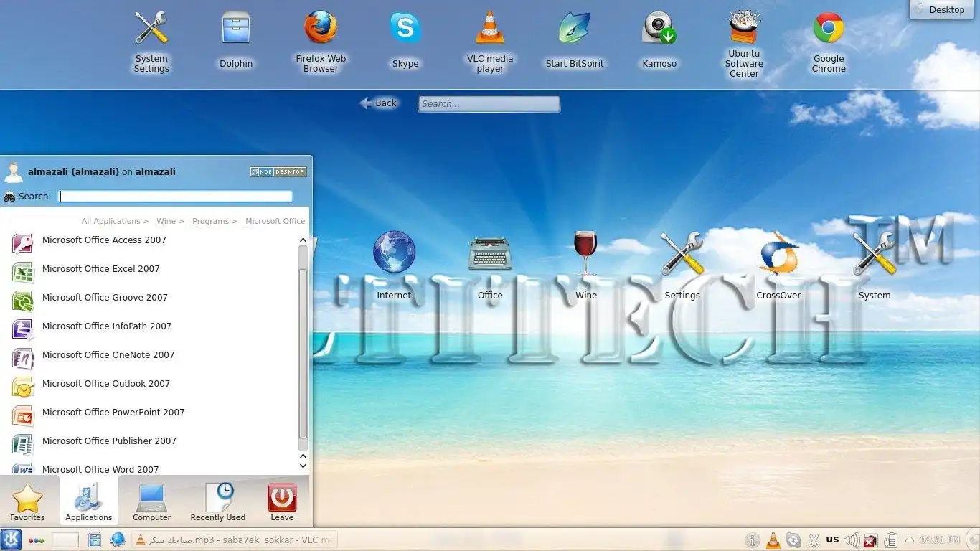Open the Desktop toolbox button
The image size is (980, 551).
pyautogui.click(x=941, y=9)
